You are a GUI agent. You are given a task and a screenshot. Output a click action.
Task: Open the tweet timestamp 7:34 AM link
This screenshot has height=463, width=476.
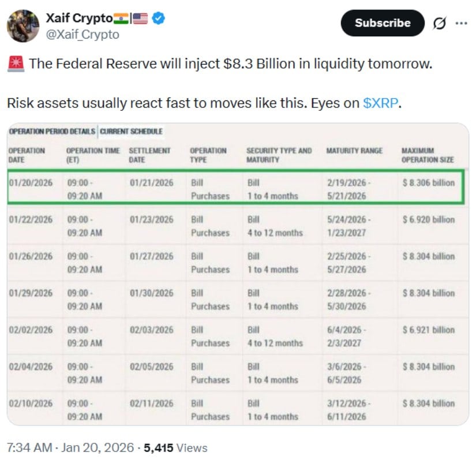pyautogui.click(x=30, y=447)
